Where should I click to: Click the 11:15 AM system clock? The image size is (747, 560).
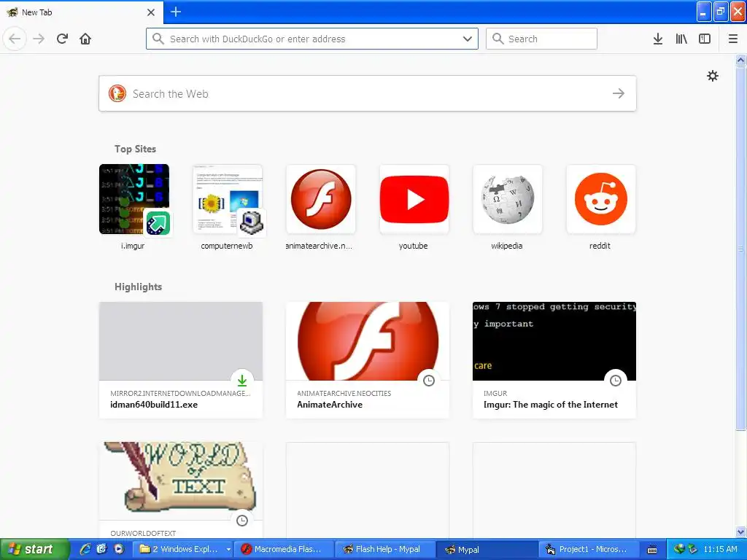coord(720,549)
